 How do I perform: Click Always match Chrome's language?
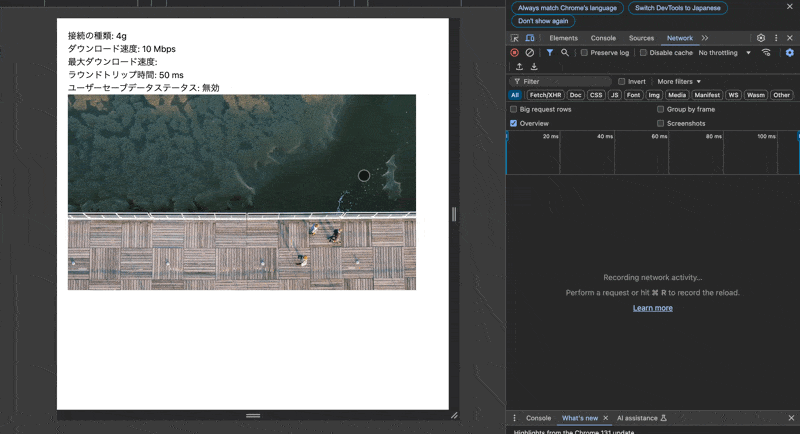coord(567,8)
